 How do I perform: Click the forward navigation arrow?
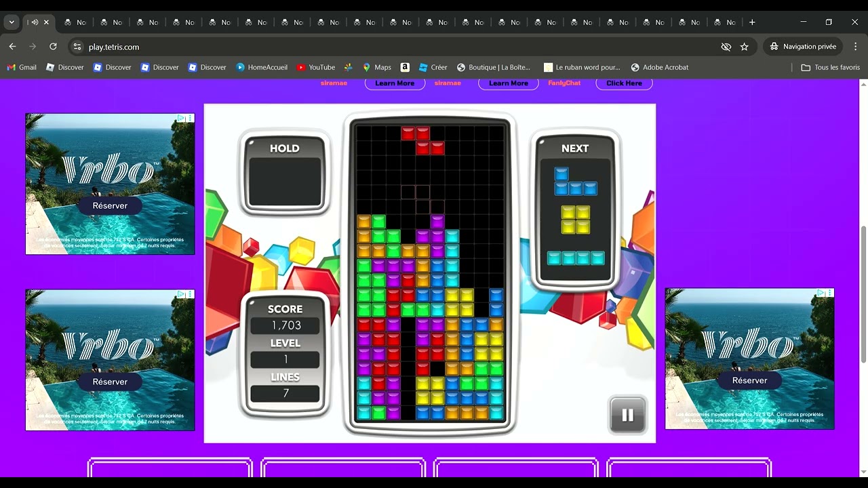point(32,47)
